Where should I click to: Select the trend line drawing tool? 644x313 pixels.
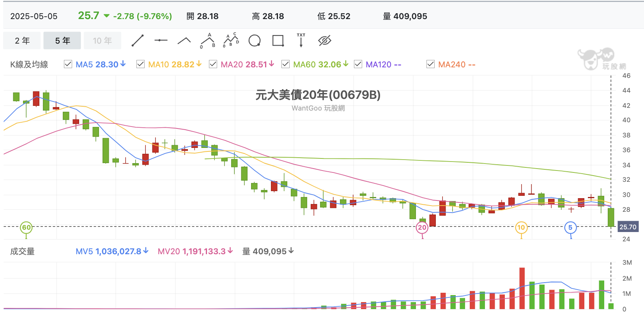[138, 40]
